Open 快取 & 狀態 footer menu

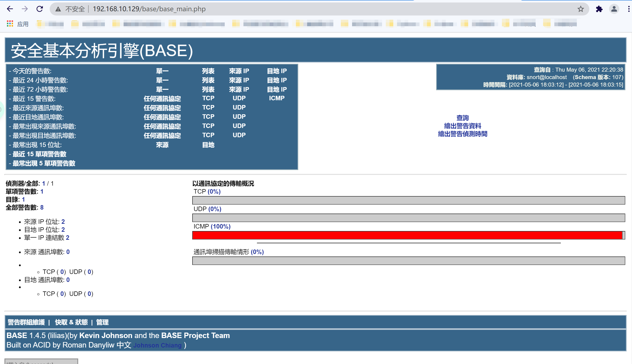click(71, 323)
